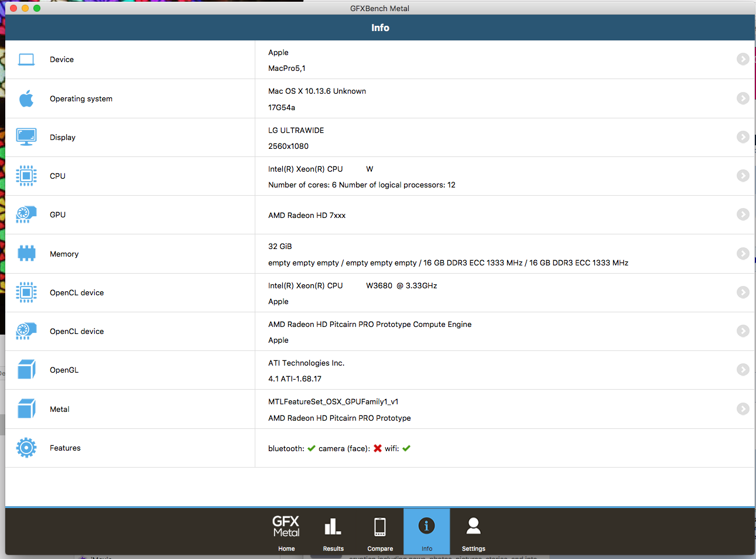Select the Info tab
Screen dimensions: 756x559
point(427,532)
